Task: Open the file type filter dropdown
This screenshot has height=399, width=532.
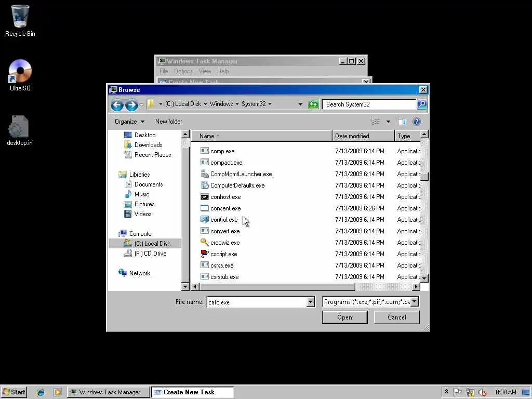Action: point(415,301)
